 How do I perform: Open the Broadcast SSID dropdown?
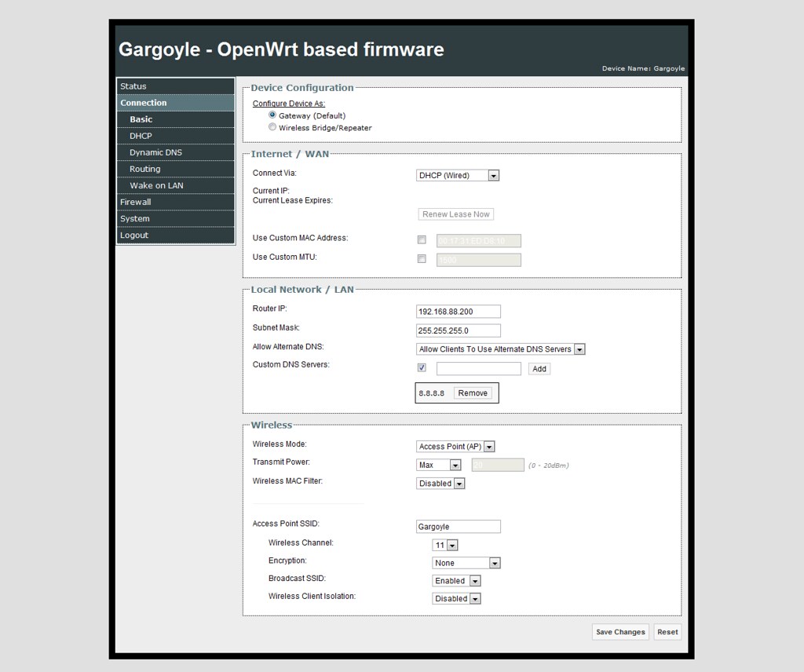click(x=474, y=581)
